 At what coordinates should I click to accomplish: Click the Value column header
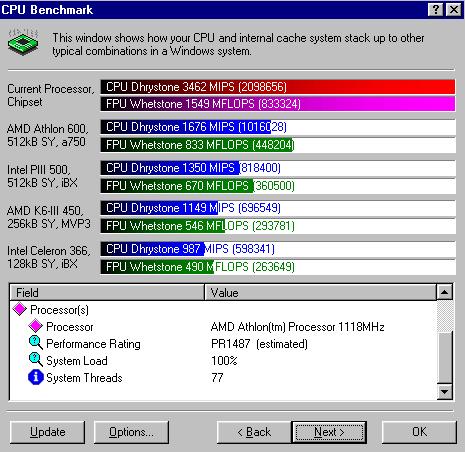coord(320,293)
